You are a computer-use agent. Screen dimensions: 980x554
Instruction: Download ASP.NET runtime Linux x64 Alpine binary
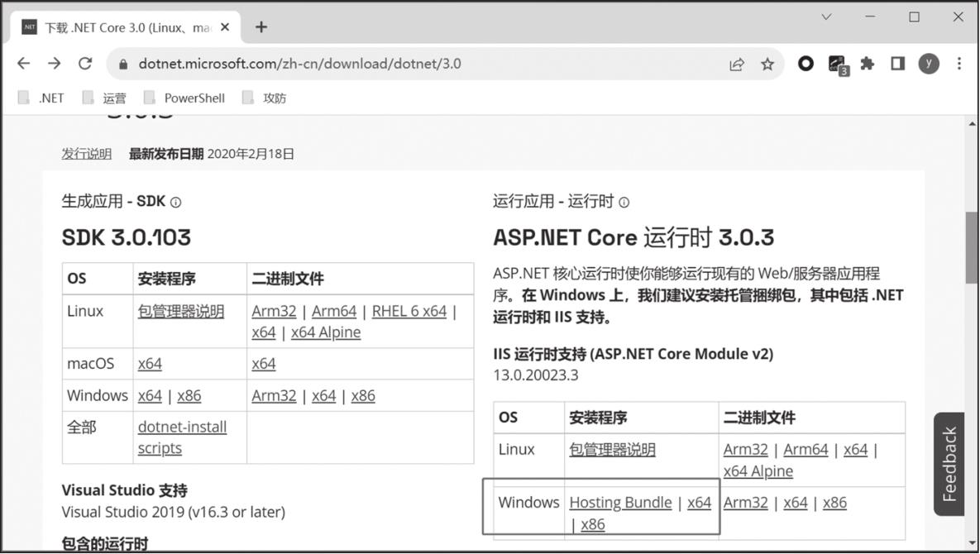pyautogui.click(x=758, y=471)
